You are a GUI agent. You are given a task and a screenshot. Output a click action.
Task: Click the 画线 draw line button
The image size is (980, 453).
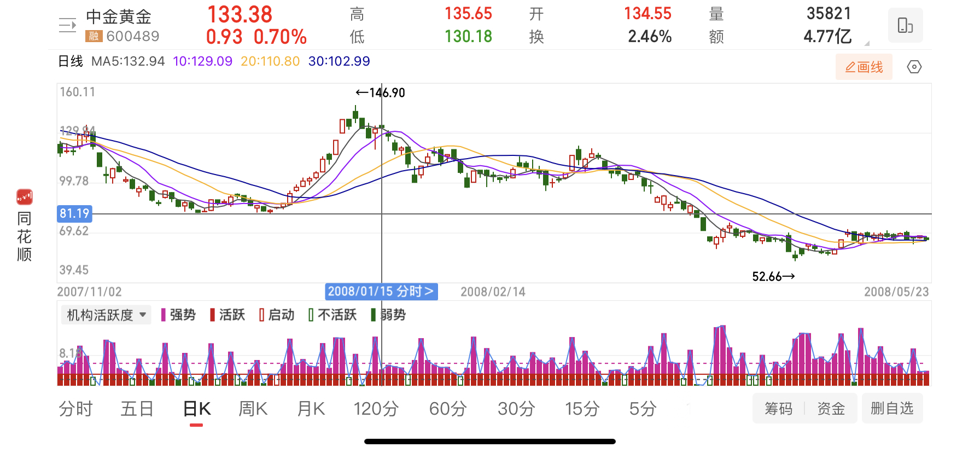[x=864, y=67]
